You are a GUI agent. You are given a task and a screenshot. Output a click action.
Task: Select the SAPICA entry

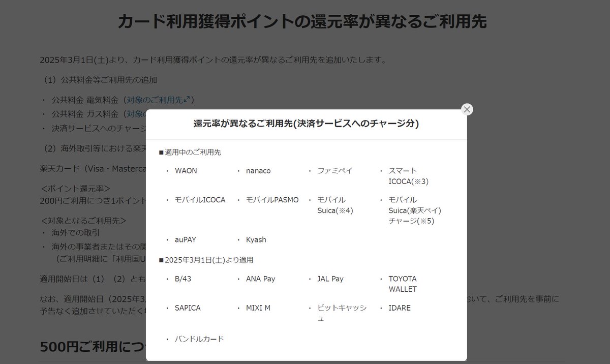point(188,308)
